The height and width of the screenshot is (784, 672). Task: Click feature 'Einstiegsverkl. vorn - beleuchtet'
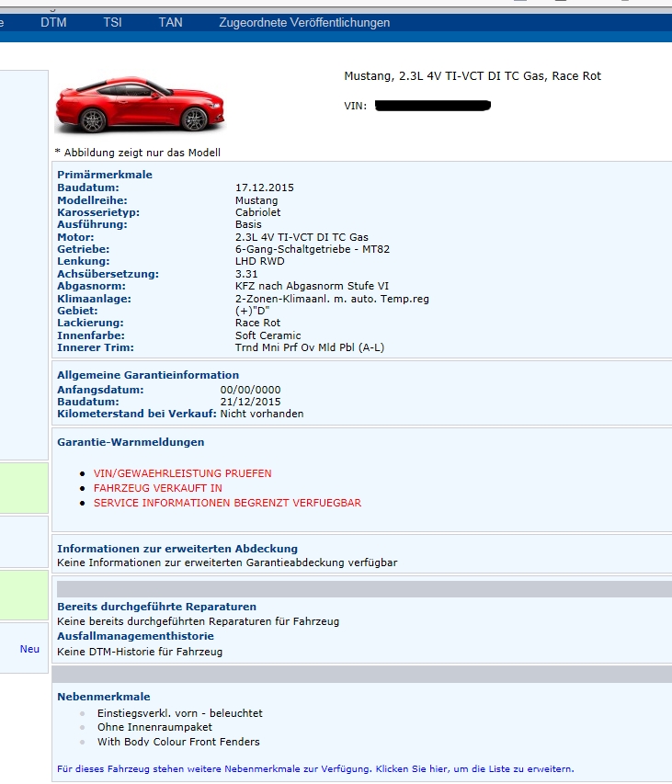(x=180, y=713)
